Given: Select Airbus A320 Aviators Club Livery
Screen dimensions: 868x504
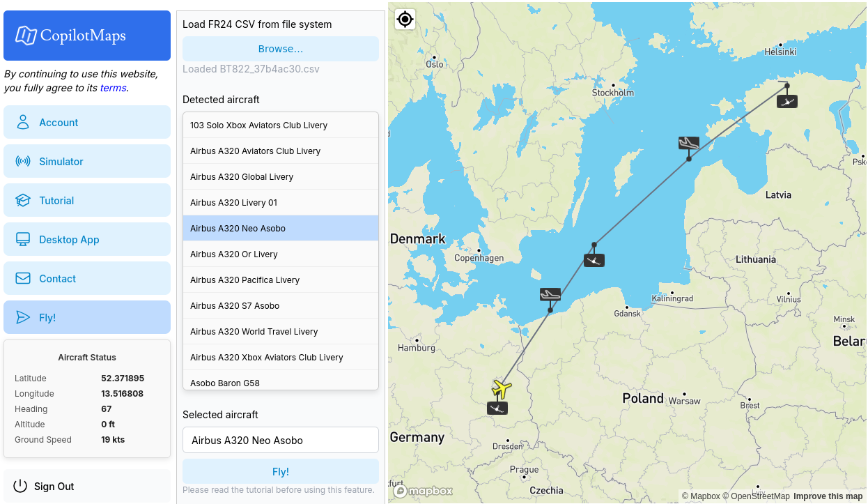Looking at the screenshot, I should point(281,151).
